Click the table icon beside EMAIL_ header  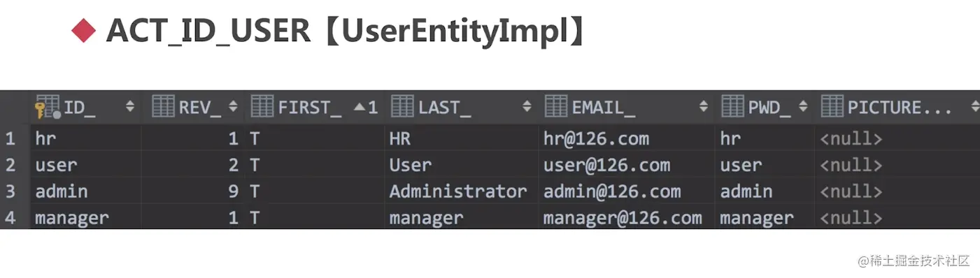[555, 106]
